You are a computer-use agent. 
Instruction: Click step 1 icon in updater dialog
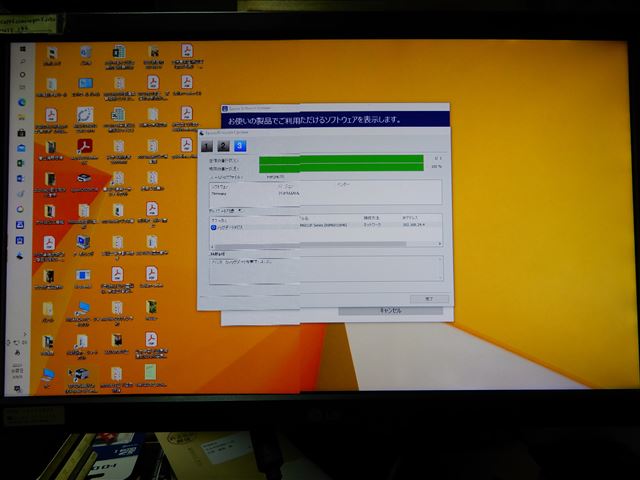click(207, 146)
